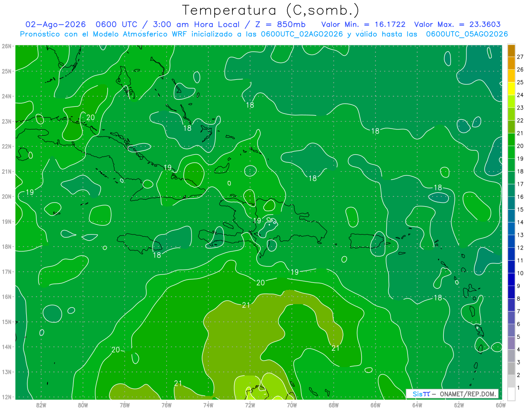532x411 pixels.
Task: Click color legend value '7'
Action: (x=519, y=311)
